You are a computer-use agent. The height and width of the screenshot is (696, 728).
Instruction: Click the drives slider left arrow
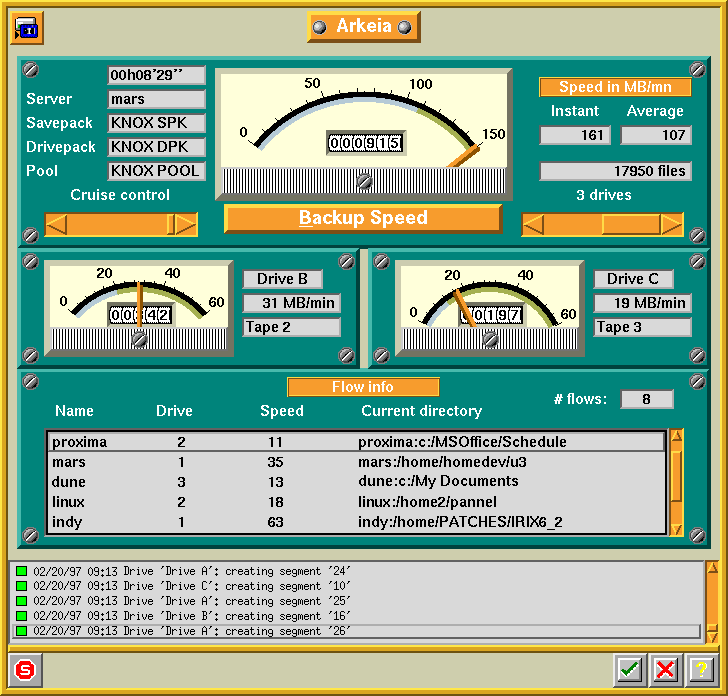533,225
